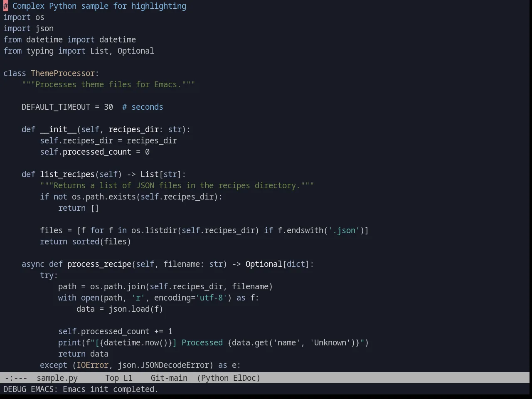Click the L1 line number indicator
The width and height of the screenshot is (532, 399).
128,378
